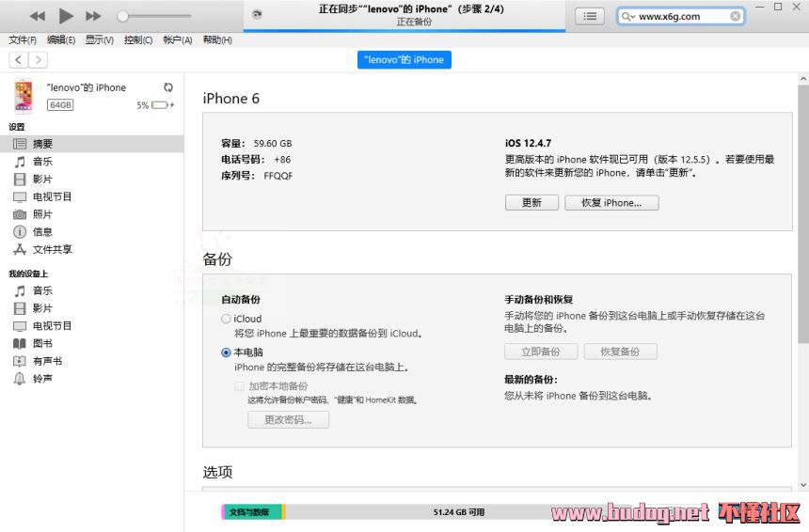Click the scrollbar down arrow

pyautogui.click(x=802, y=485)
